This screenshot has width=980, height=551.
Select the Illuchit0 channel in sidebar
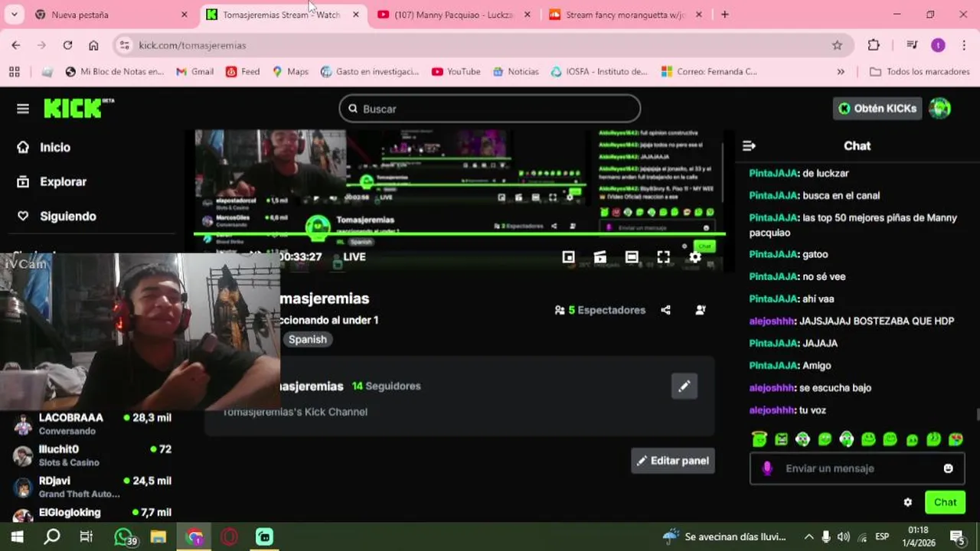point(92,455)
